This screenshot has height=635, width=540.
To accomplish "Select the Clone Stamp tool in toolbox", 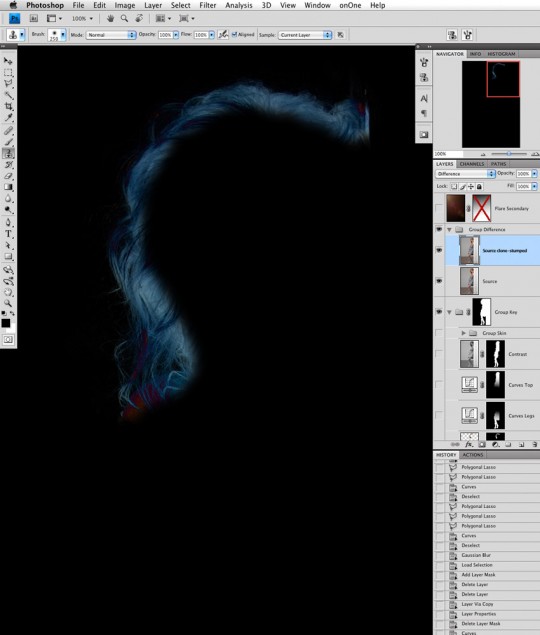I will pos(8,153).
